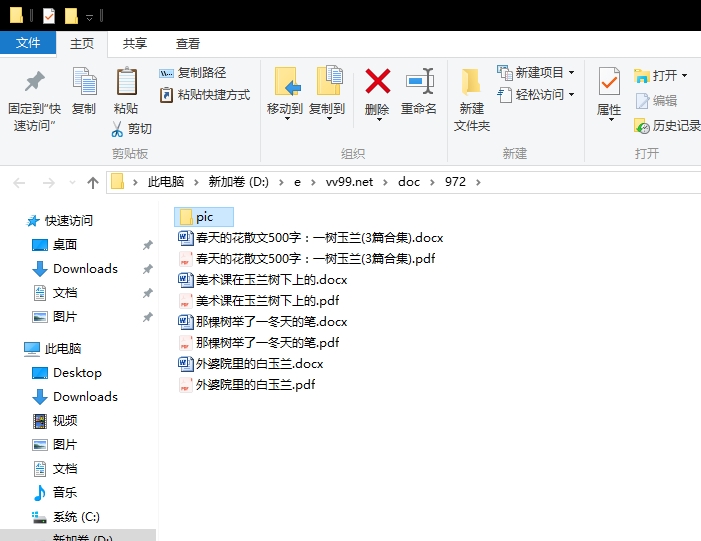
Task: Click the Edit (编辑) button
Action: pos(656,101)
